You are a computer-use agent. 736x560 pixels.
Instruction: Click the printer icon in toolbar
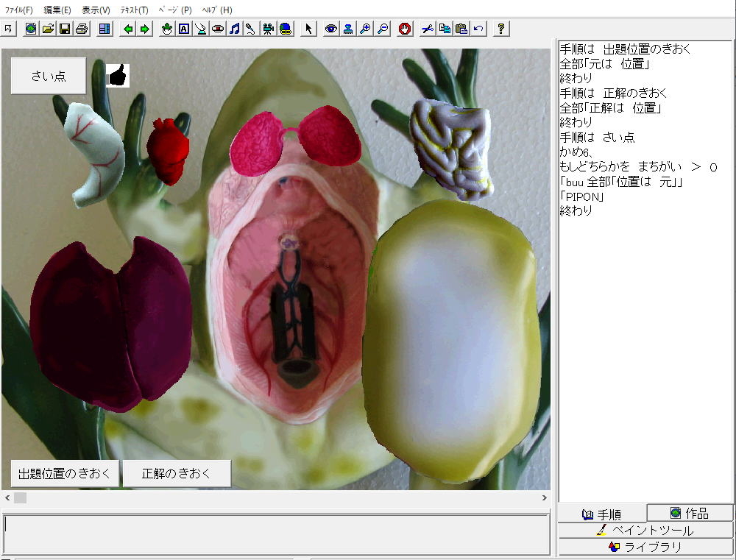click(82, 29)
